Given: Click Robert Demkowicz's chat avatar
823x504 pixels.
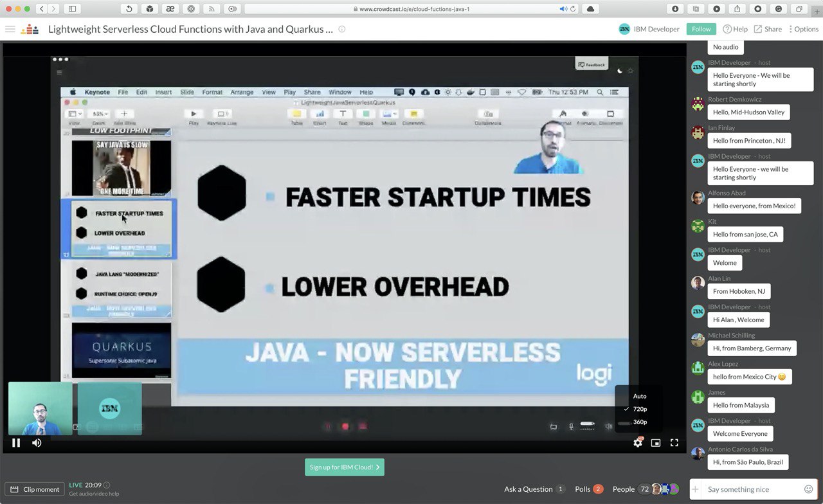Looking at the screenshot, I should click(x=698, y=104).
